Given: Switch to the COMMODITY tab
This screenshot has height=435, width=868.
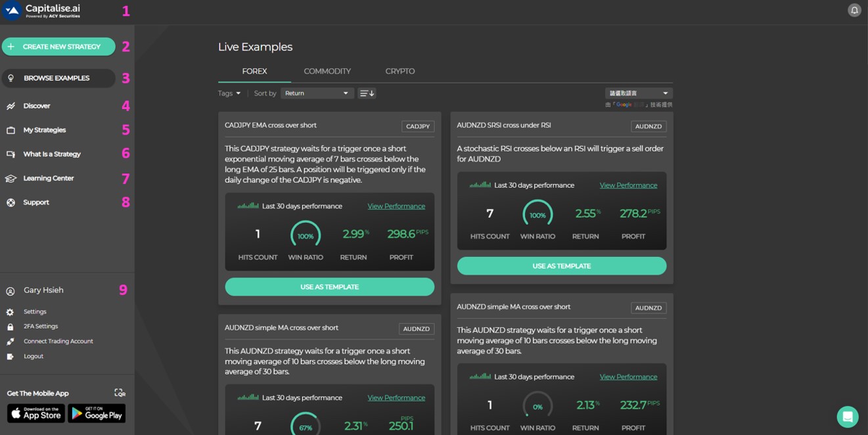Looking at the screenshot, I should [x=327, y=71].
